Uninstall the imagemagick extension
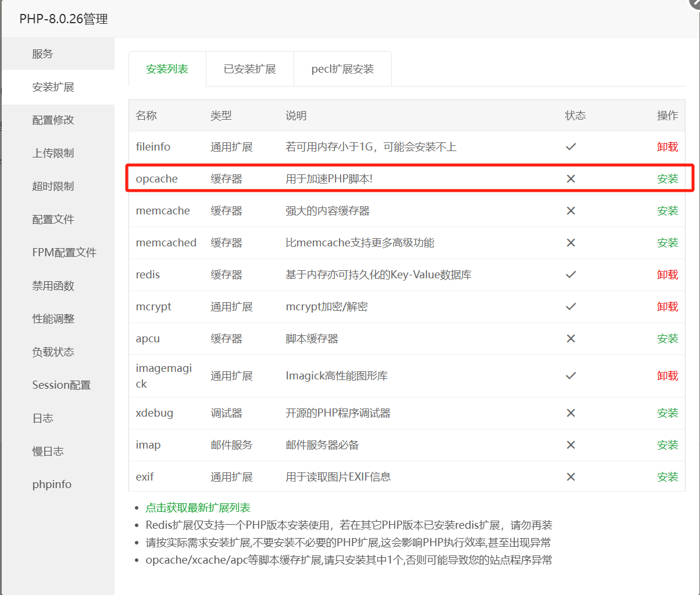Screen dimensions: 700x595 (667, 376)
